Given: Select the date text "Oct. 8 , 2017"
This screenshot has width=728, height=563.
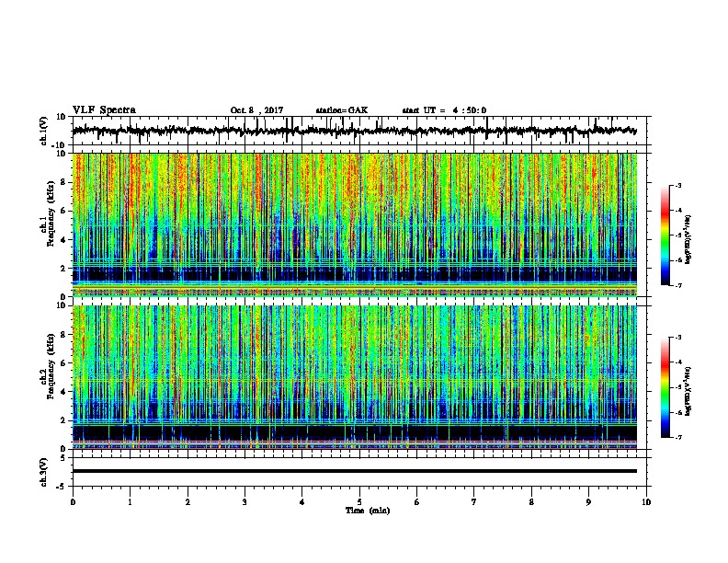Looking at the screenshot, I should (256, 110).
